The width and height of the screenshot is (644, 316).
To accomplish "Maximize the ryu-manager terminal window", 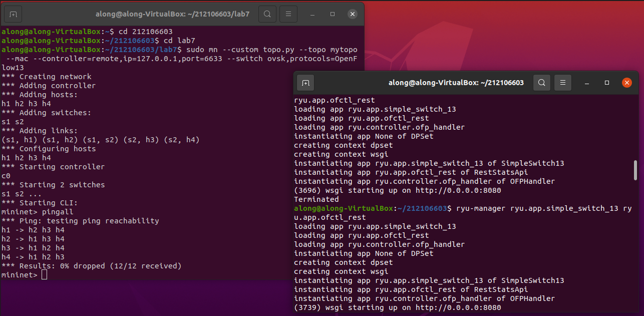I will [607, 83].
